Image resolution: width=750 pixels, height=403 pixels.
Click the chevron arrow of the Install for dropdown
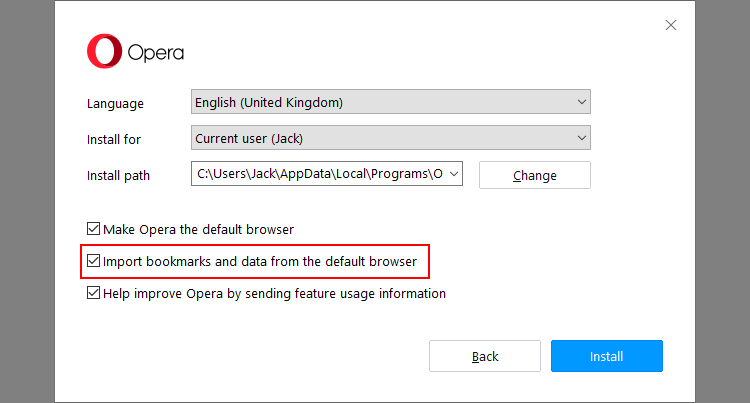[x=582, y=138]
